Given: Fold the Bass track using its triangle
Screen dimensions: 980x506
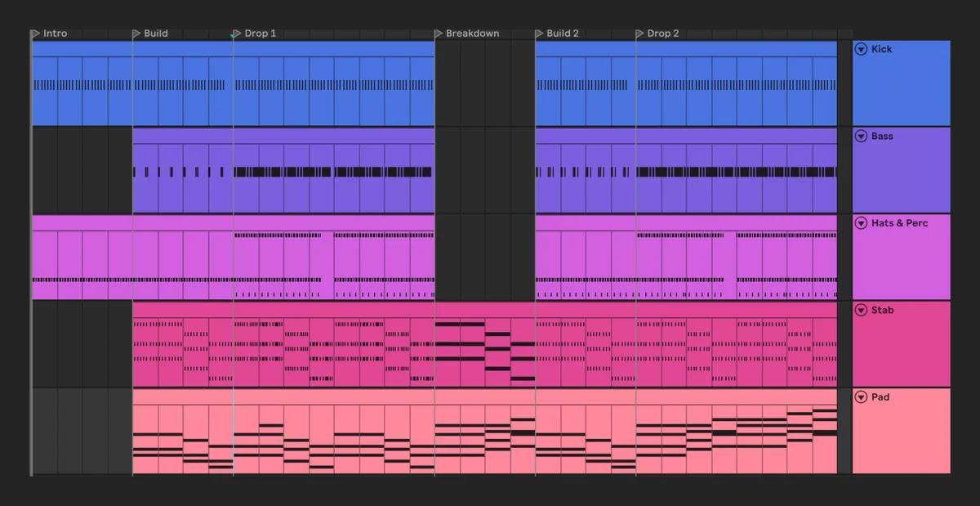Looking at the screenshot, I should [x=861, y=137].
